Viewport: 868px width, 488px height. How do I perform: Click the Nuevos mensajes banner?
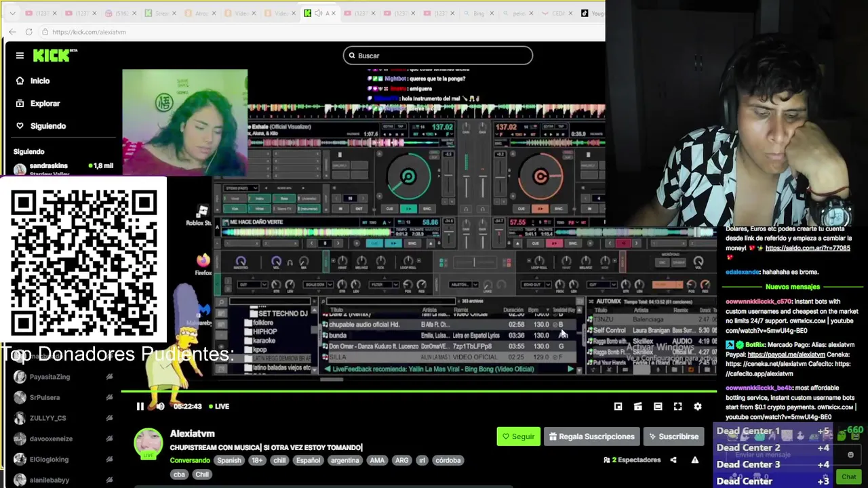pos(792,287)
